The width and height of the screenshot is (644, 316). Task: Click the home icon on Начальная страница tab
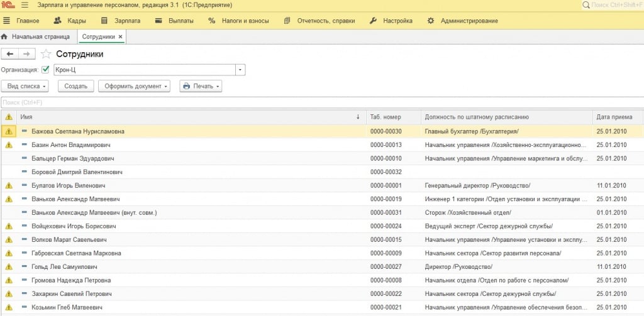click(5, 37)
